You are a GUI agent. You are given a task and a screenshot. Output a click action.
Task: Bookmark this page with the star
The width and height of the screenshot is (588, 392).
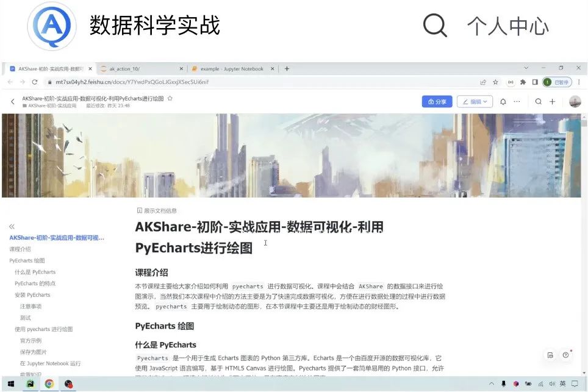point(495,82)
